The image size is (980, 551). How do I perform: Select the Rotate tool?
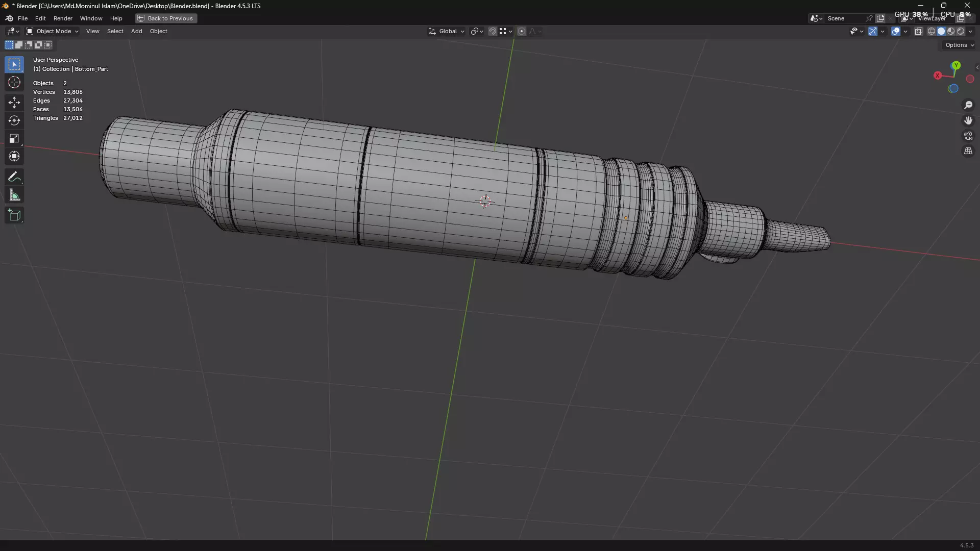pyautogui.click(x=14, y=120)
